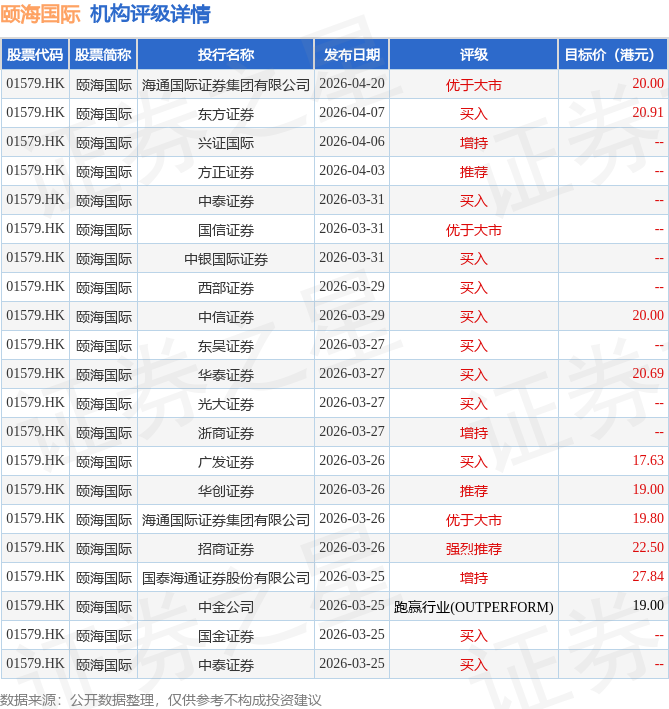
Task: Click 20.00 price in 中信证券 row
Action: click(648, 315)
